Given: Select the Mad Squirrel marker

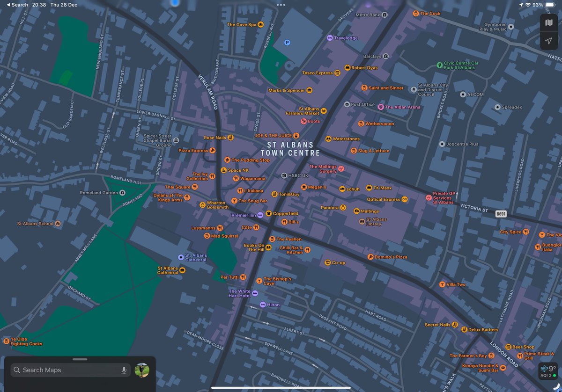Looking at the screenshot, I should click(x=207, y=236).
